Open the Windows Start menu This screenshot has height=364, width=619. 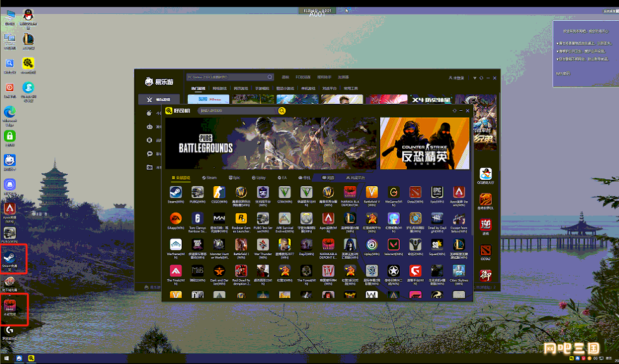pos(6,358)
